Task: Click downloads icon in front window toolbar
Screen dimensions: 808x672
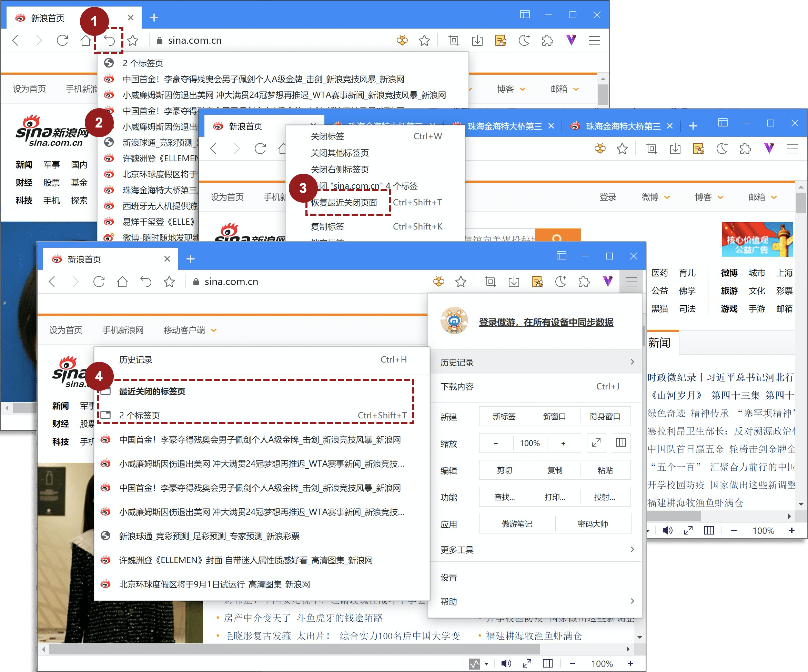Action: pyautogui.click(x=514, y=282)
